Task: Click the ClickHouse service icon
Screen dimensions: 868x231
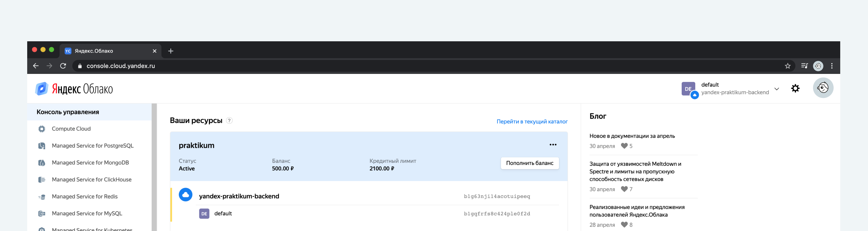Action: (42, 180)
